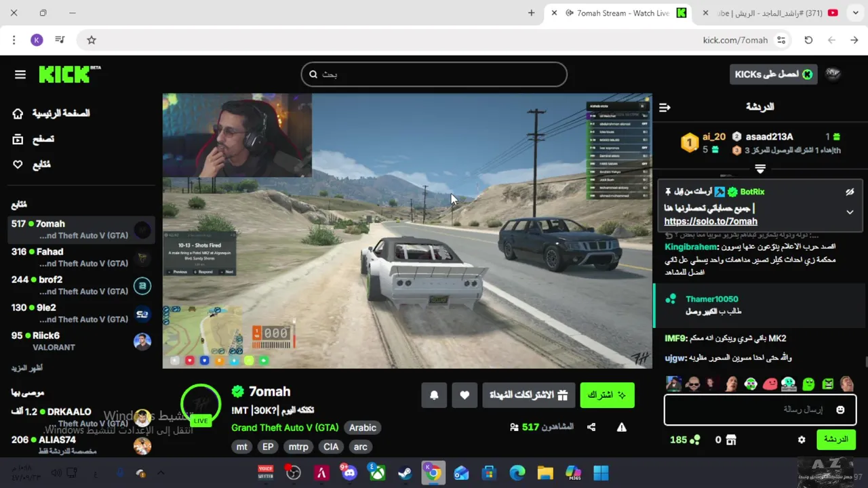Open the user avatar menu on Kick
The width and height of the screenshot is (868, 488).
click(833, 75)
